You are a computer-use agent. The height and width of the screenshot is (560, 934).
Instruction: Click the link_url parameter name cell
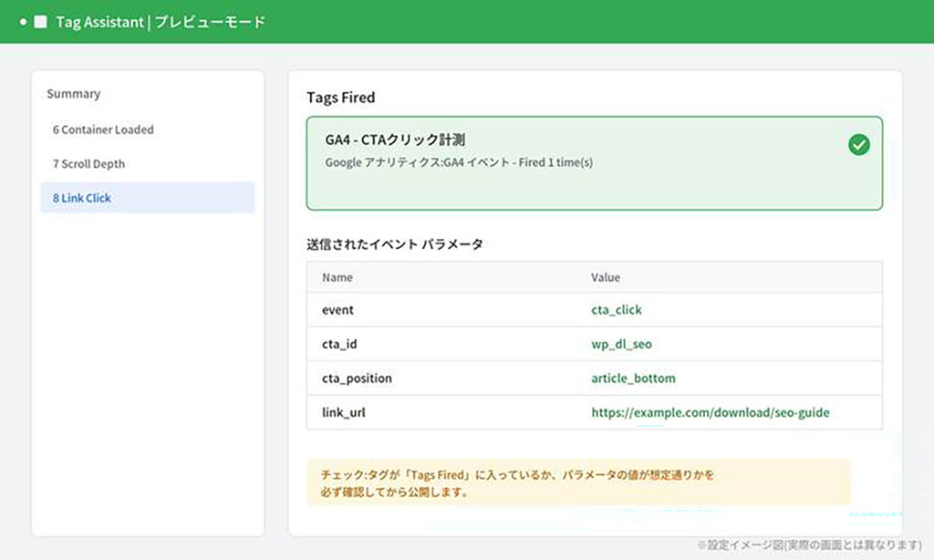(344, 412)
